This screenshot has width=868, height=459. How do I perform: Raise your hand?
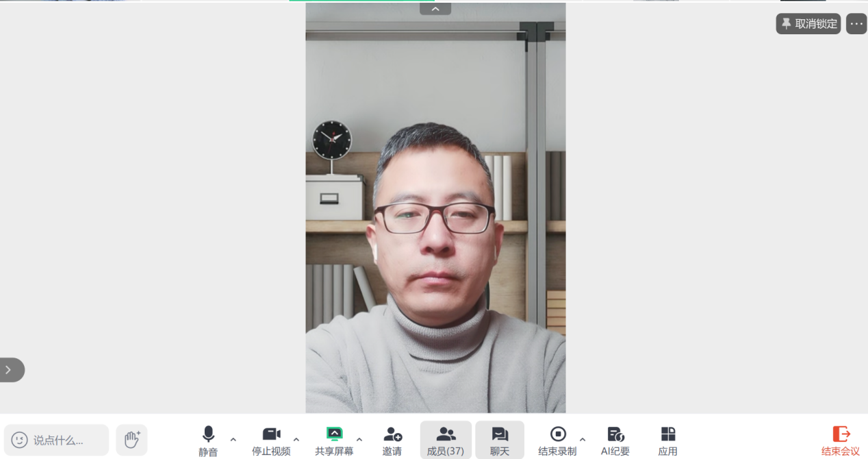click(131, 440)
